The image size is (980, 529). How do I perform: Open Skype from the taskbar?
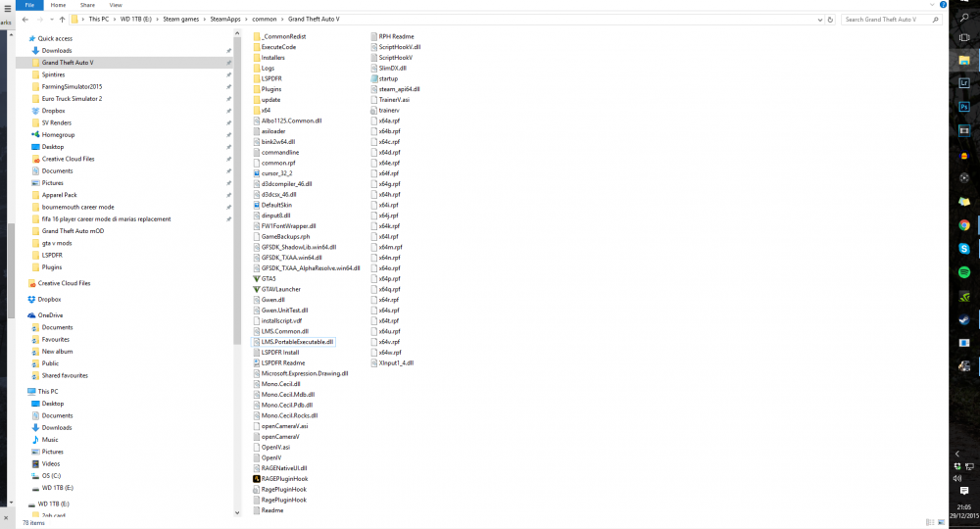pyautogui.click(x=964, y=249)
